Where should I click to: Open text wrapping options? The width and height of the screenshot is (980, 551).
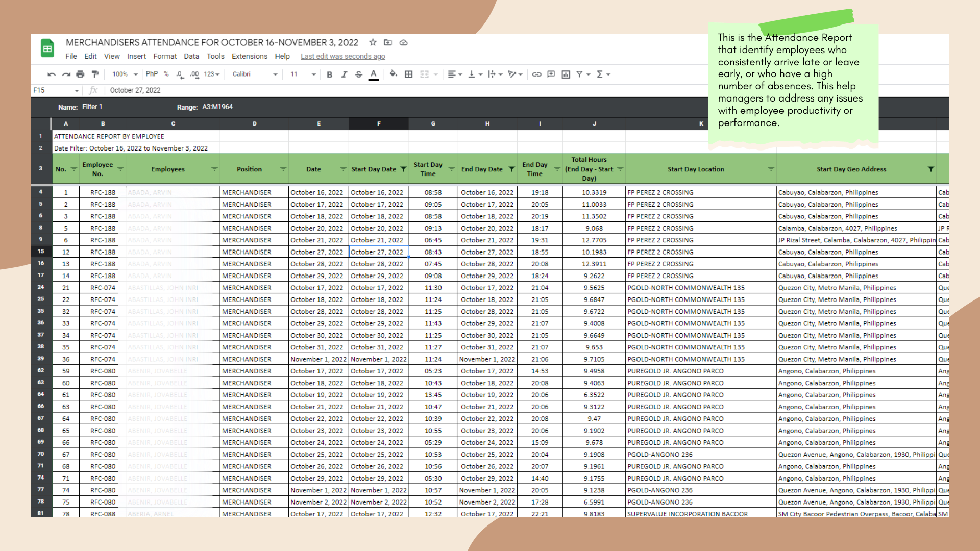pyautogui.click(x=495, y=74)
